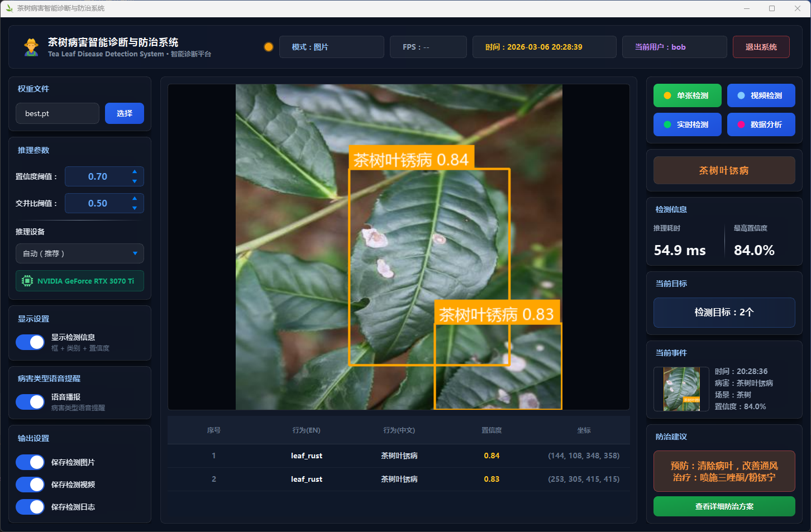Increase the IoU threshold with up arrow
Screen dimensions: 811x532
135,198
